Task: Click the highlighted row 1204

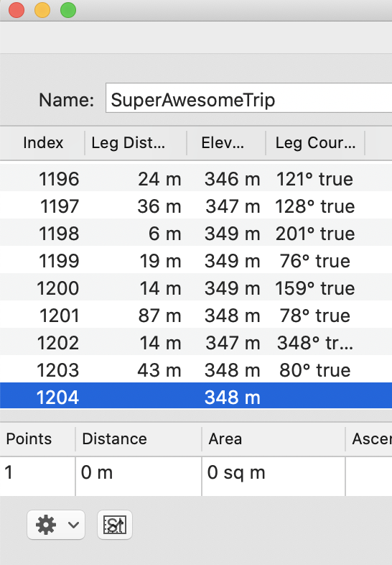Action: [196, 395]
